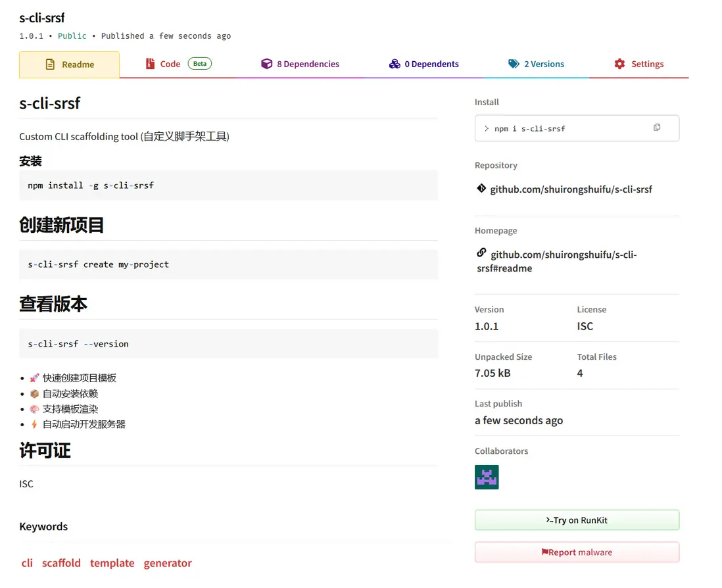Click the Try on RunKit button
The image size is (722, 588).
click(577, 520)
